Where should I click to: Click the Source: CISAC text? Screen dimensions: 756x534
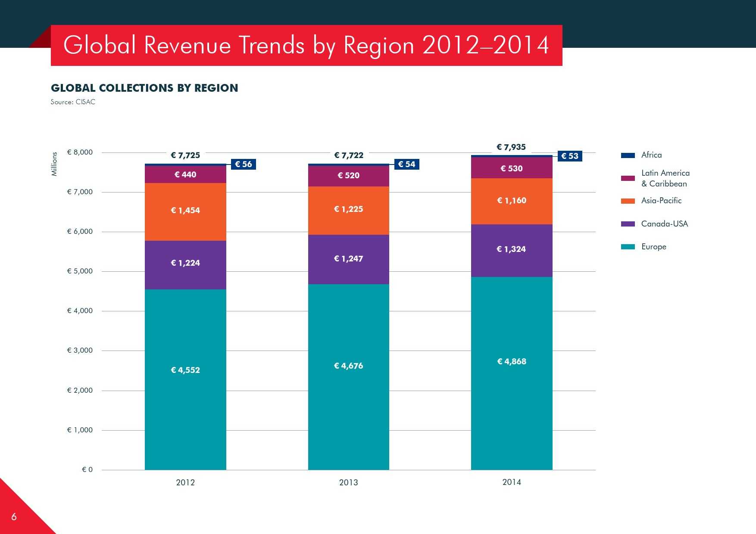73,102
